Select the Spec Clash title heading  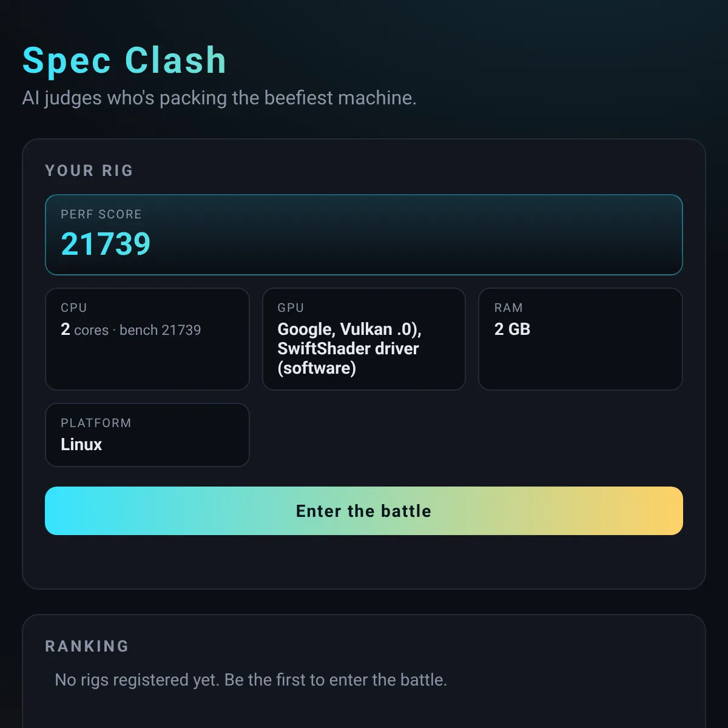pyautogui.click(x=124, y=61)
